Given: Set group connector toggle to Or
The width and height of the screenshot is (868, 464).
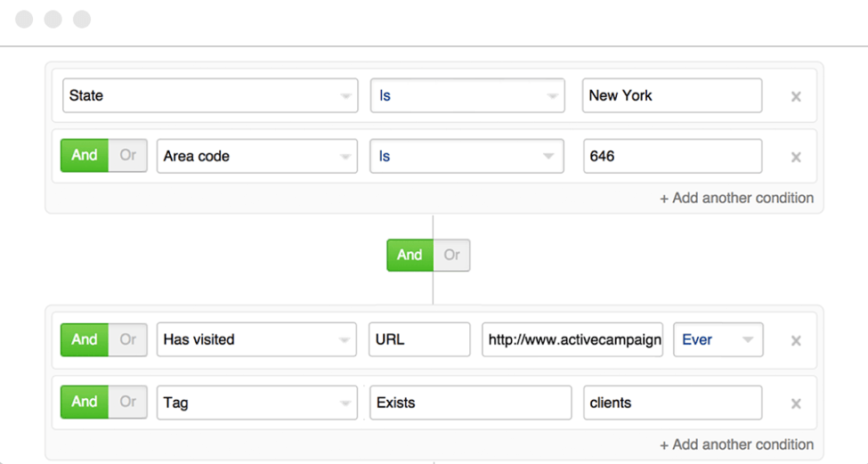Looking at the screenshot, I should [452, 256].
